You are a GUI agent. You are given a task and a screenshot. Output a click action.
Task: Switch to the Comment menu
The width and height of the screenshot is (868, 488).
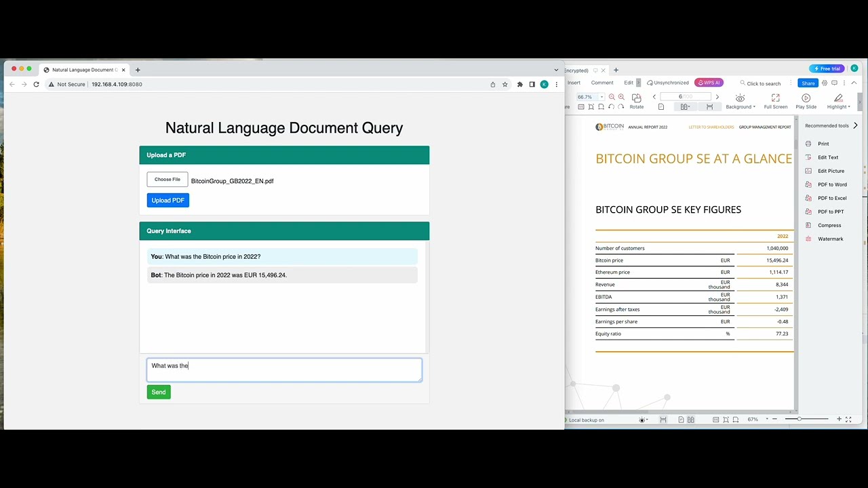click(602, 82)
